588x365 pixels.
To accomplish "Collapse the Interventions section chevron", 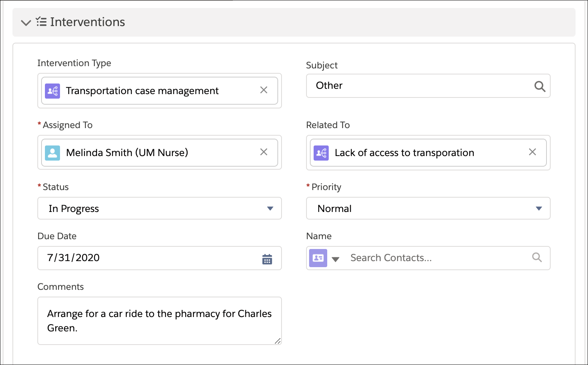I will click(x=26, y=23).
